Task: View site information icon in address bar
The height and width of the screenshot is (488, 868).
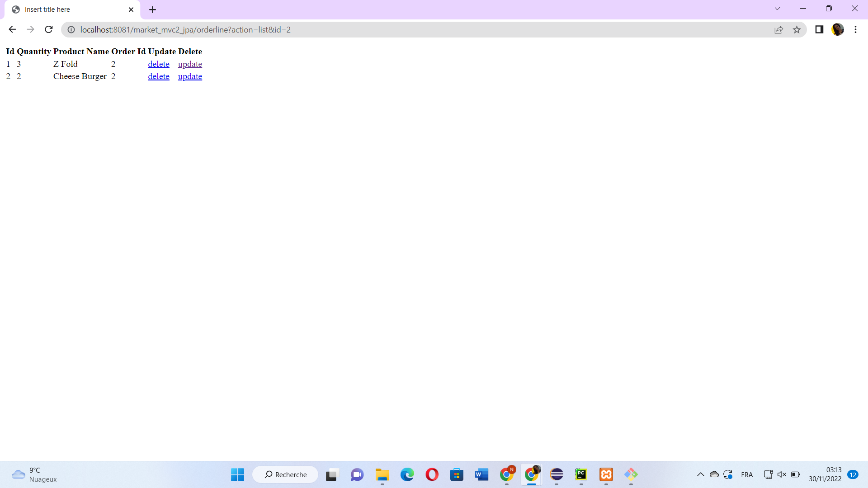Action: [x=71, y=30]
